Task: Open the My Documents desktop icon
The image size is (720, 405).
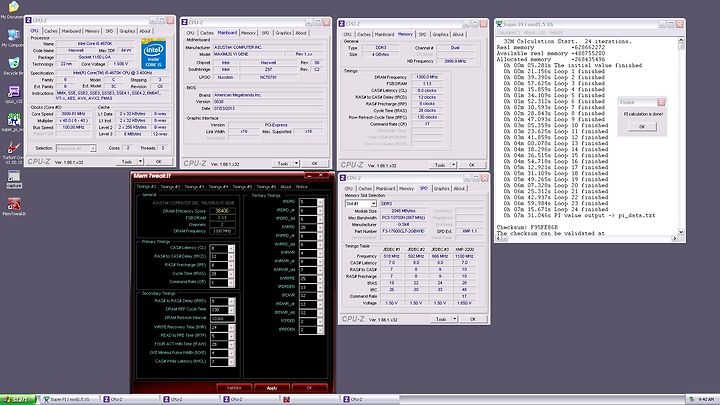Action: click(13, 8)
